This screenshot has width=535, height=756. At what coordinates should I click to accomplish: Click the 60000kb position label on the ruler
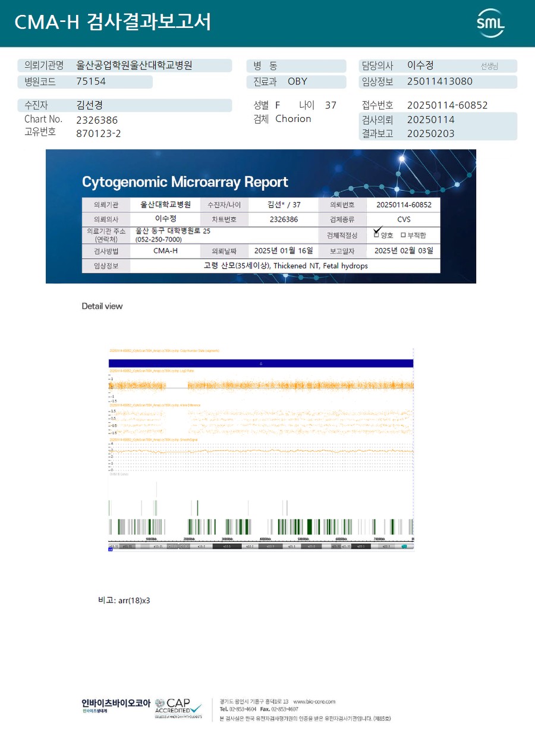point(342,539)
